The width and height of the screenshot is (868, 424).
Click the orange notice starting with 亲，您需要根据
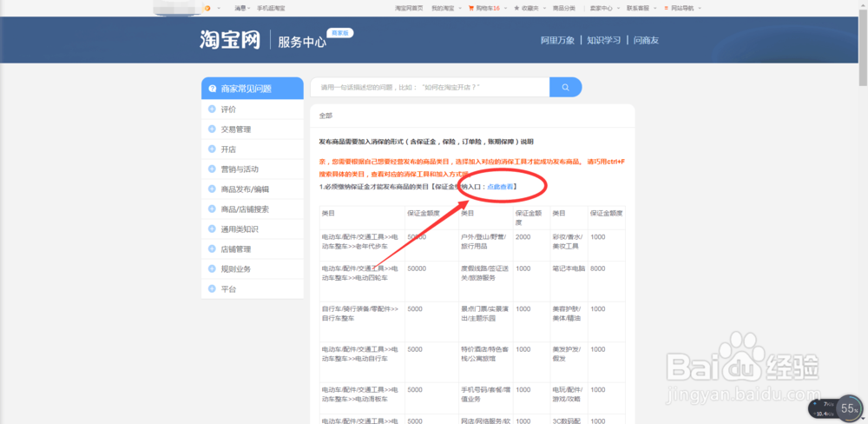(472, 167)
